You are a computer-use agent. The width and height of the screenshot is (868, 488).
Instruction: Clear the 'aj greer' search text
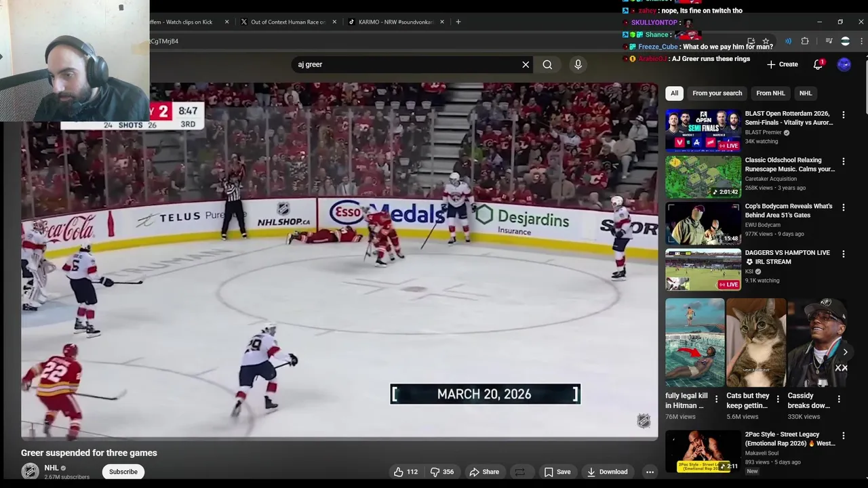pyautogui.click(x=526, y=64)
